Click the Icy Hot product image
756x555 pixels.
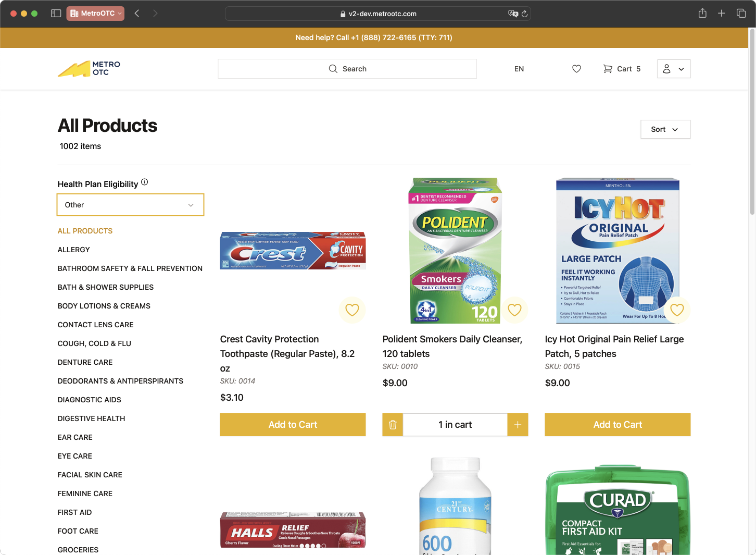[x=618, y=250]
